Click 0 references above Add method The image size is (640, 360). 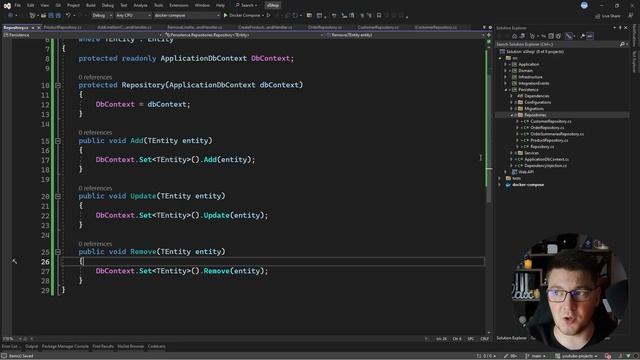(x=95, y=133)
